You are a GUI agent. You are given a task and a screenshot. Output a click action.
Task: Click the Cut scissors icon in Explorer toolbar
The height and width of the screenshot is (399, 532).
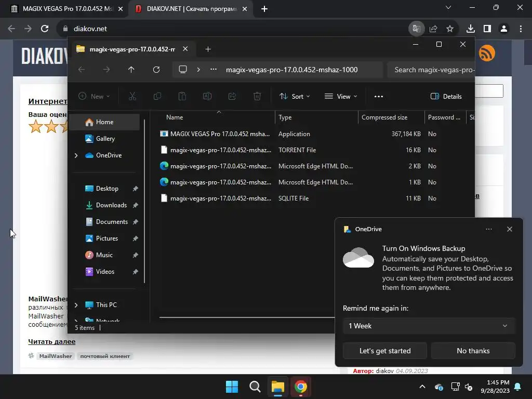pos(132,96)
